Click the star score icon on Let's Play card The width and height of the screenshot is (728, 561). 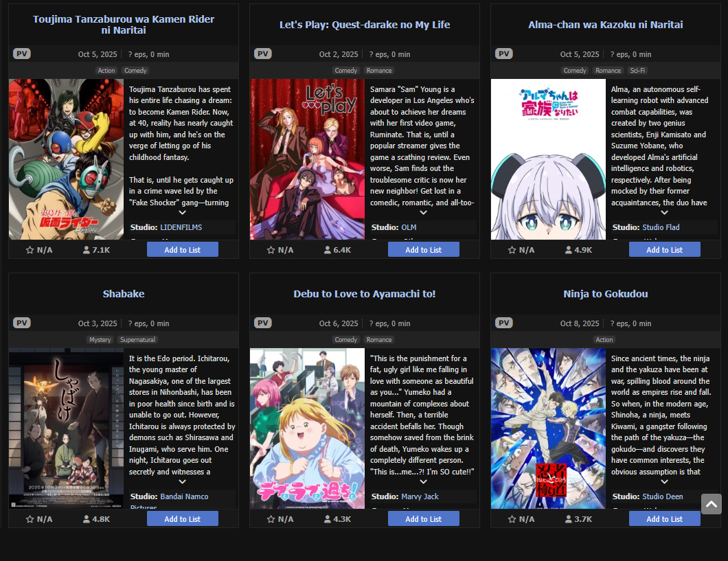tap(271, 250)
